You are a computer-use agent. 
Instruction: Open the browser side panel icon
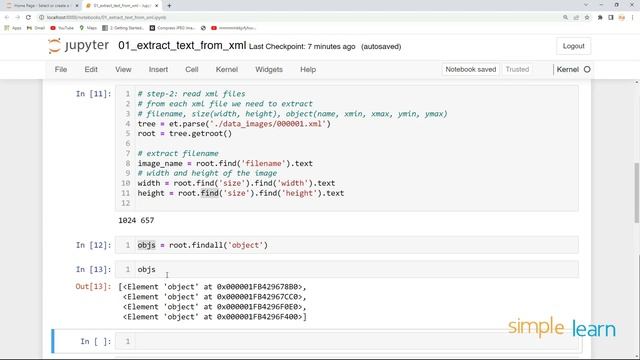click(x=611, y=18)
